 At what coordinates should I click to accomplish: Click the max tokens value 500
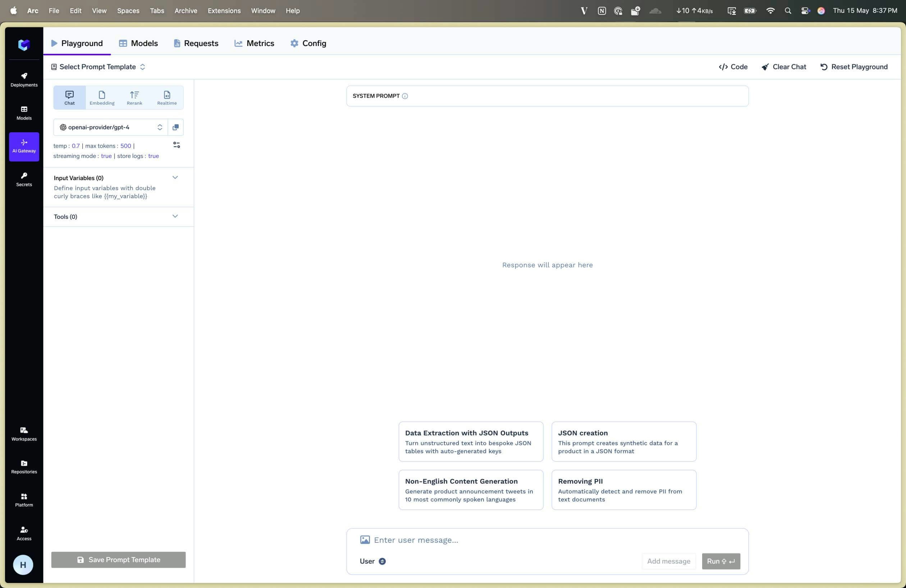tap(125, 146)
